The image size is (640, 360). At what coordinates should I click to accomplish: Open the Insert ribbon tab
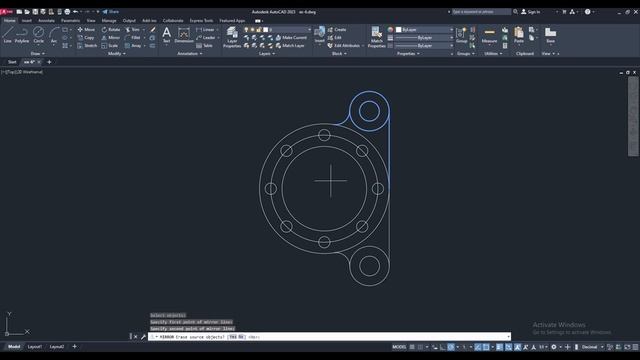(x=27, y=20)
